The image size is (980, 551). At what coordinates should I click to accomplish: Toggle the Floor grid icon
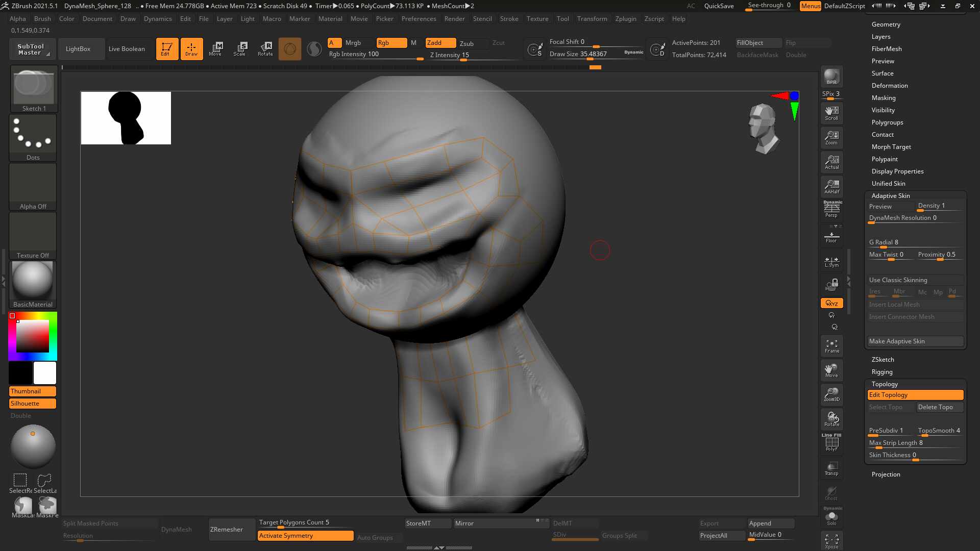[x=831, y=237]
